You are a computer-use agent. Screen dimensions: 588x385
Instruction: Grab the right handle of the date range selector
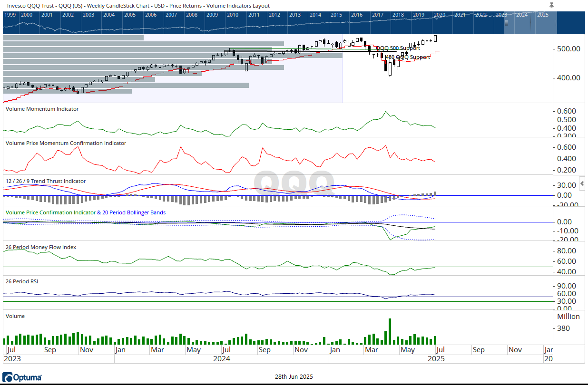tap(555, 23)
